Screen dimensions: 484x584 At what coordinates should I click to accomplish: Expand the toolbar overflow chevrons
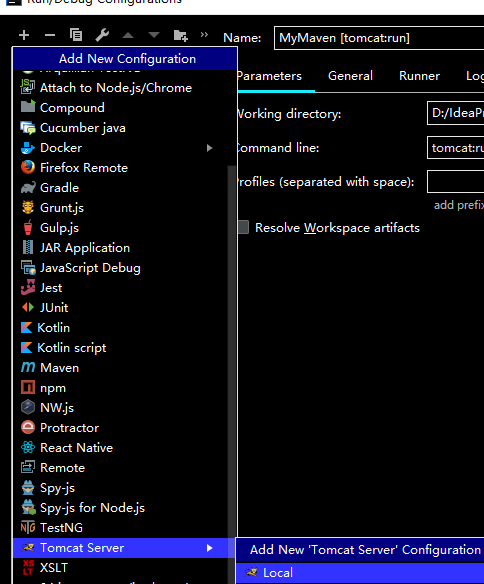[x=204, y=35]
